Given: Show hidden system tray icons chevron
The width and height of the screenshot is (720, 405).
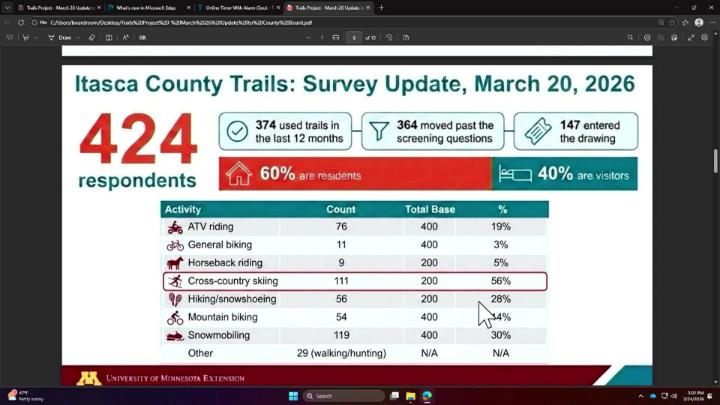Looking at the screenshot, I should coord(641,396).
